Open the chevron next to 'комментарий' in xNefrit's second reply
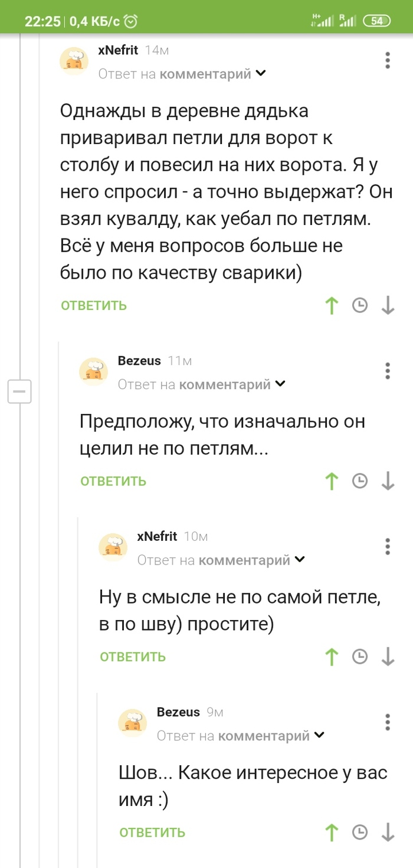 click(300, 559)
